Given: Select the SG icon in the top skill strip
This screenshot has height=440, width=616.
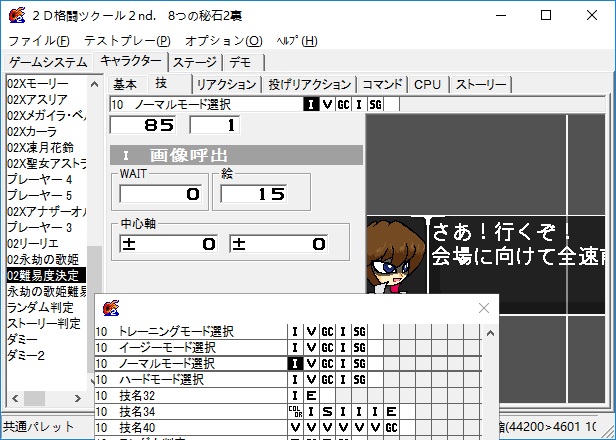Looking at the screenshot, I should [375, 104].
